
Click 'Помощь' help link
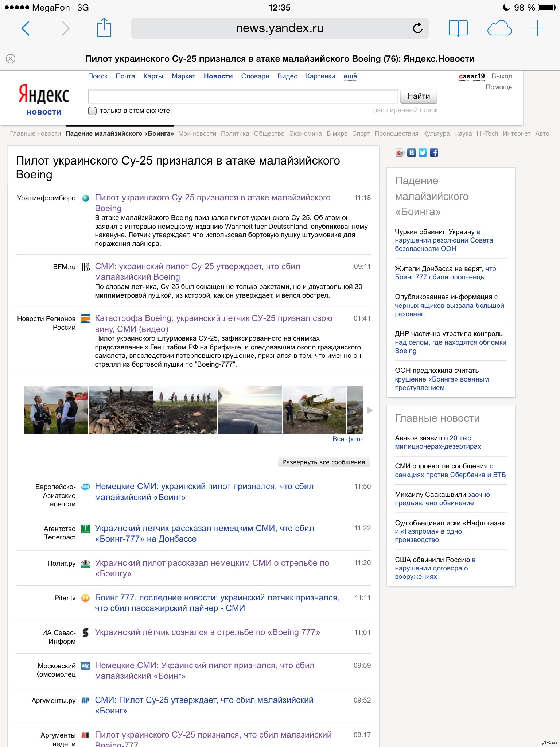(499, 87)
